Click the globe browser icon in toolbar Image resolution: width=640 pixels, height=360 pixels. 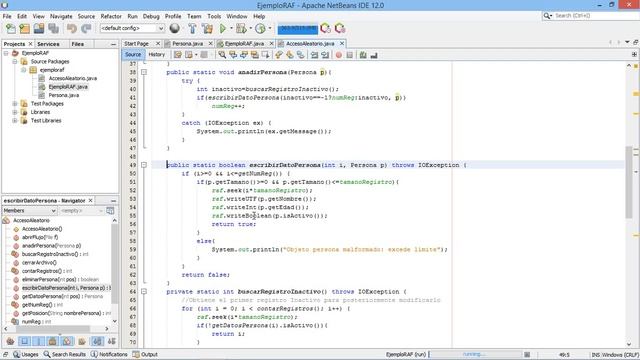(x=175, y=28)
